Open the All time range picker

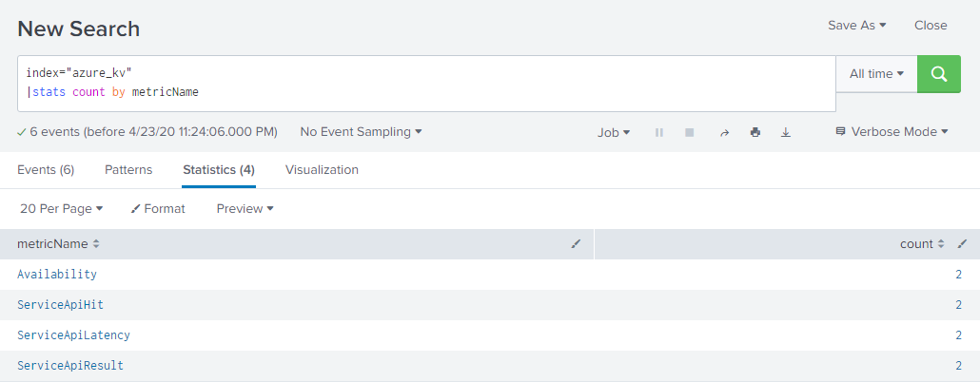876,74
